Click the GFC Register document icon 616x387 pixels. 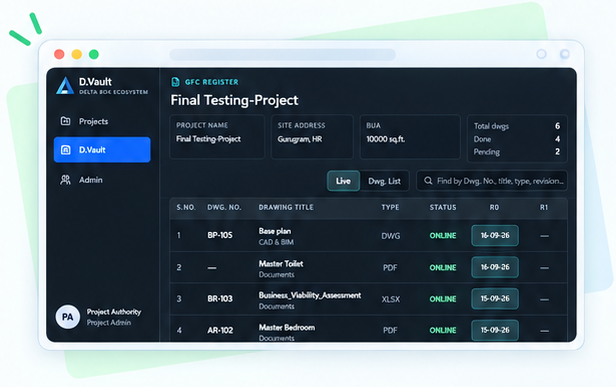[175, 82]
